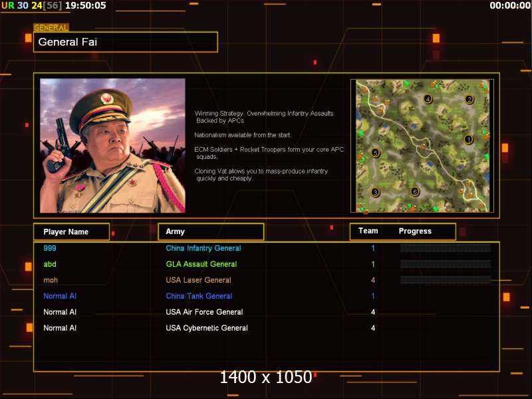Click USA Air Force General army entry
The width and height of the screenshot is (532, 399).
[x=204, y=312]
